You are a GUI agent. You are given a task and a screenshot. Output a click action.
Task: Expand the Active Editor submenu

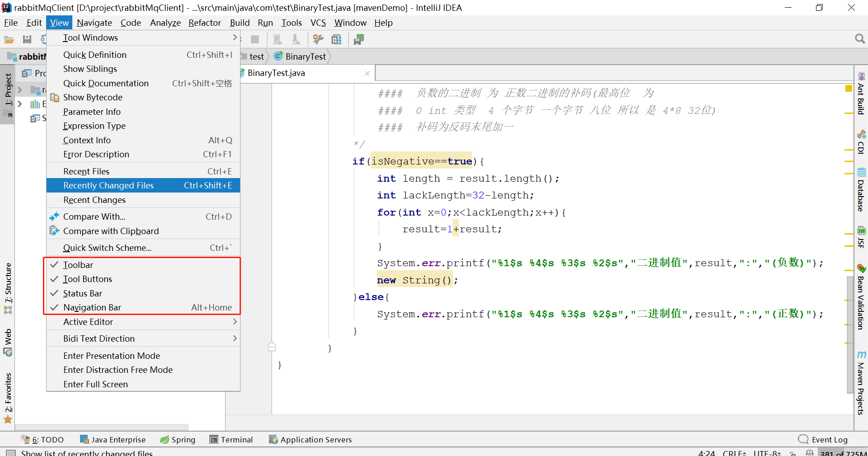click(143, 322)
